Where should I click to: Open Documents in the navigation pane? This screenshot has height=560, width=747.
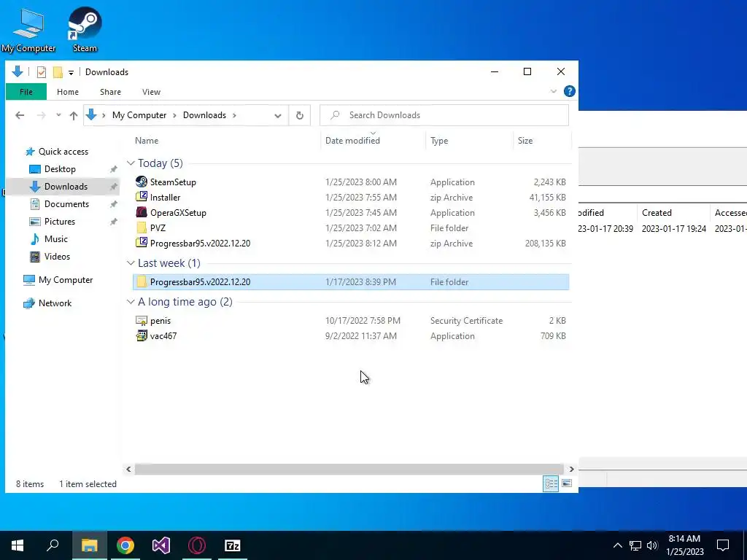click(66, 204)
